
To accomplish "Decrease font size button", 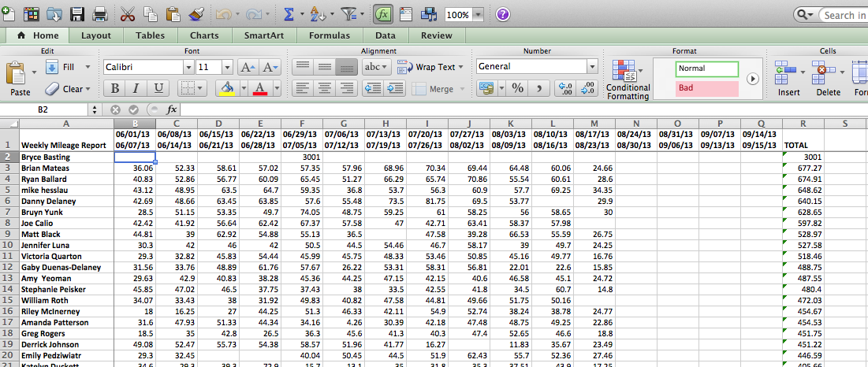I will 272,68.
